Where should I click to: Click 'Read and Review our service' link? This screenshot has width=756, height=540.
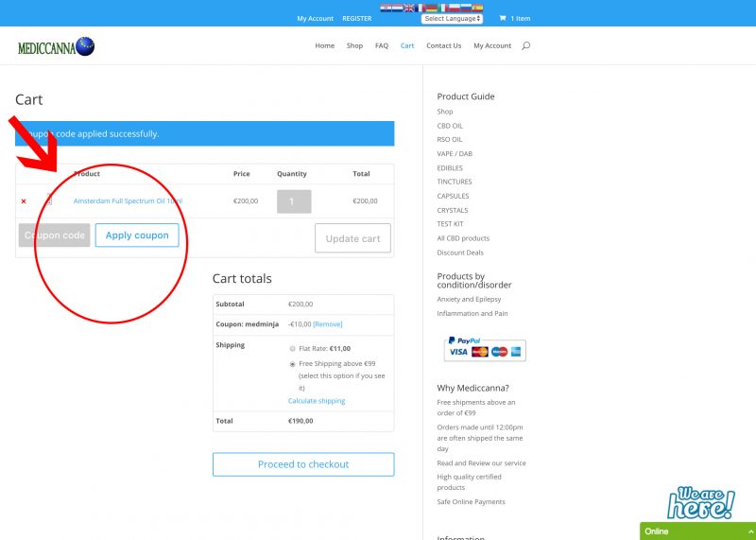(x=481, y=462)
